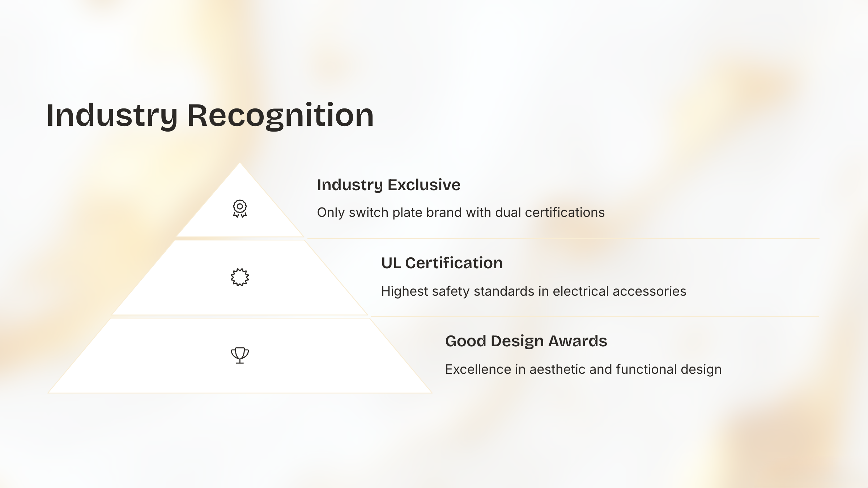Click the word Awards in bottom heading
Viewport: 868px width, 488px height.
tap(578, 341)
